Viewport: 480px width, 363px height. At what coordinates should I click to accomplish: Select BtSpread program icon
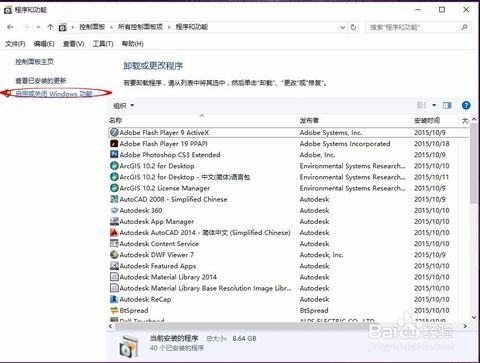tap(114, 310)
